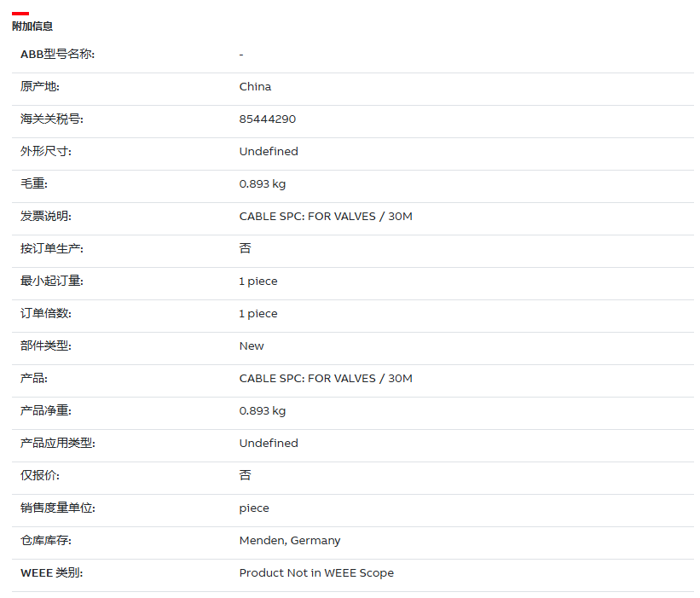Click the 最小起订量 label
Screen dimensions: 700x598
coord(52,281)
